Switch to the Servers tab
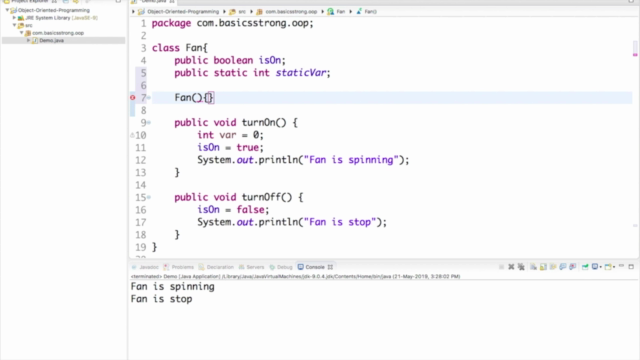The height and width of the screenshot is (360, 640). [x=251, y=267]
